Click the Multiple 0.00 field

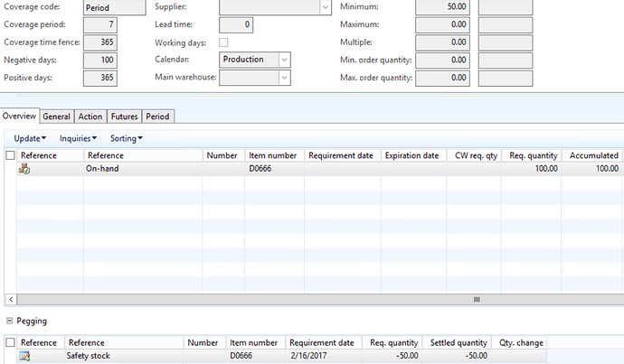pyautogui.click(x=442, y=42)
